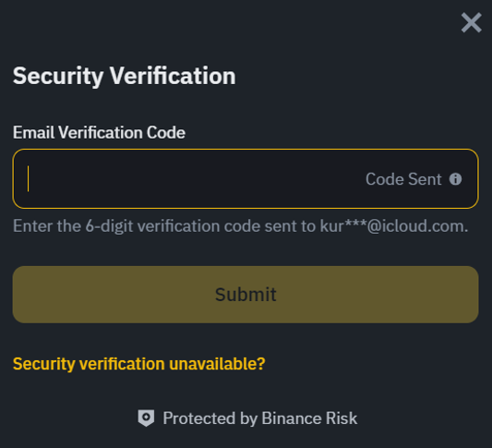Click the Binance Risk shield icon

pos(146,418)
